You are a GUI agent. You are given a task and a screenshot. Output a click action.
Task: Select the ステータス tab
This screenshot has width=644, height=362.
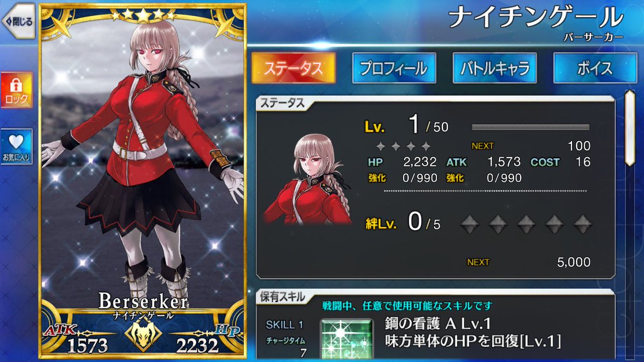click(x=293, y=68)
